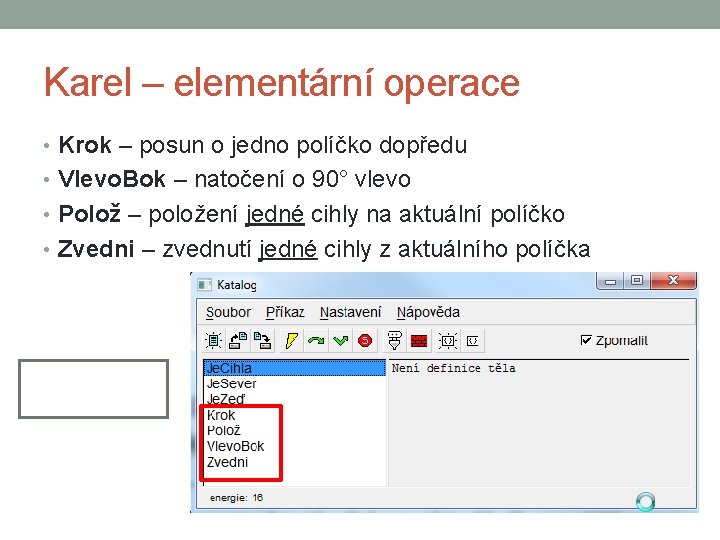Open the Nastavení menu
Screen dimensions: 720x540
coord(350,312)
